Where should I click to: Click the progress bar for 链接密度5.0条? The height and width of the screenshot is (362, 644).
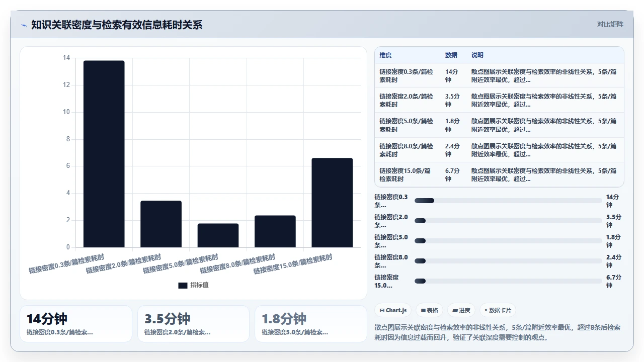[508, 241]
